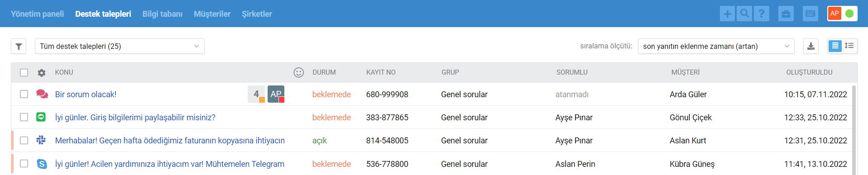
Task: Open the sıralama ölçütü sort dropdown
Action: [716, 46]
